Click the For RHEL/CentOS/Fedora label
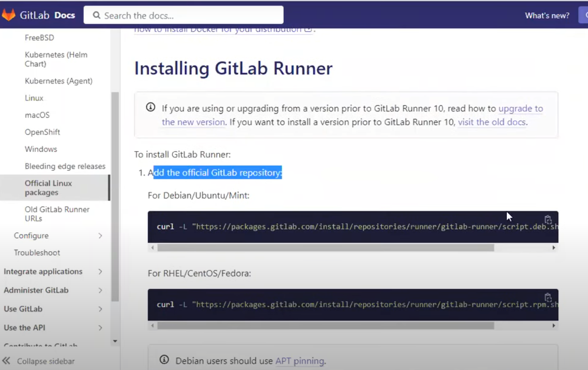 [x=199, y=273]
